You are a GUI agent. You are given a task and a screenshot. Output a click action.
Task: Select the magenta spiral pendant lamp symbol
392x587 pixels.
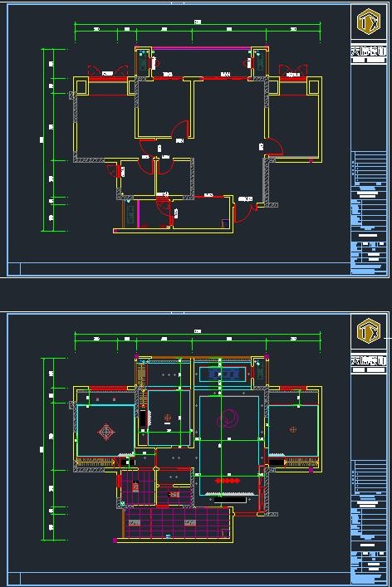228,418
